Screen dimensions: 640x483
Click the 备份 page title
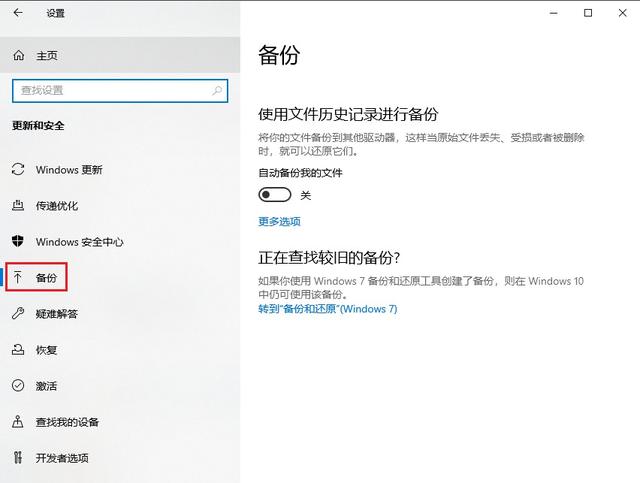point(279,55)
